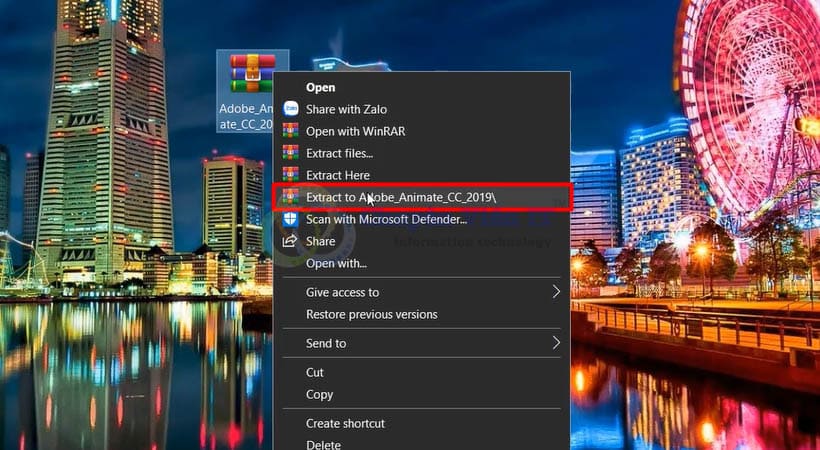Click the Adobe_Animate file name label on desktop
The image size is (820, 450).
(x=246, y=116)
